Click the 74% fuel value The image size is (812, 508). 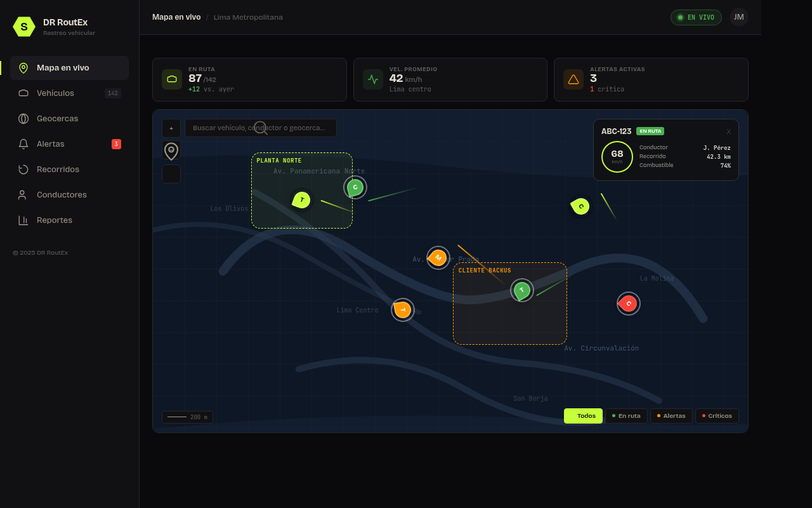tap(725, 166)
